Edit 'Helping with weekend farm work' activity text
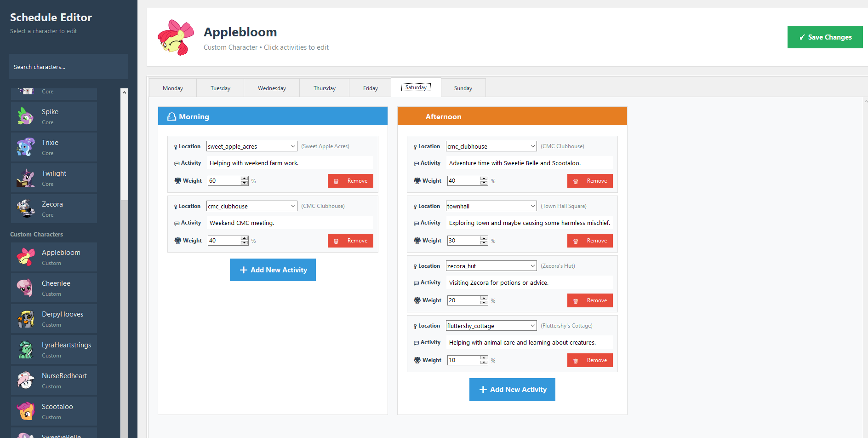868x438 pixels. [290, 163]
